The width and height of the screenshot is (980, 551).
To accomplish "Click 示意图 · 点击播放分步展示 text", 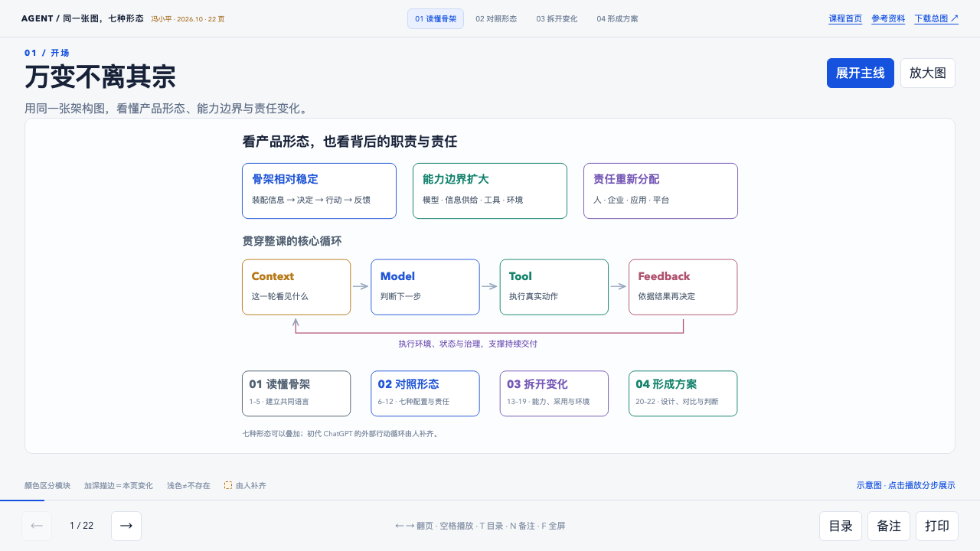I will 906,485.
